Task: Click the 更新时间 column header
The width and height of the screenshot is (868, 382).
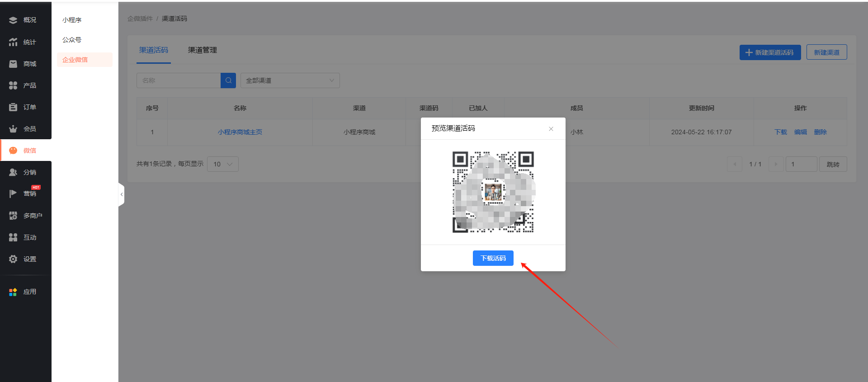Action: tap(702, 108)
